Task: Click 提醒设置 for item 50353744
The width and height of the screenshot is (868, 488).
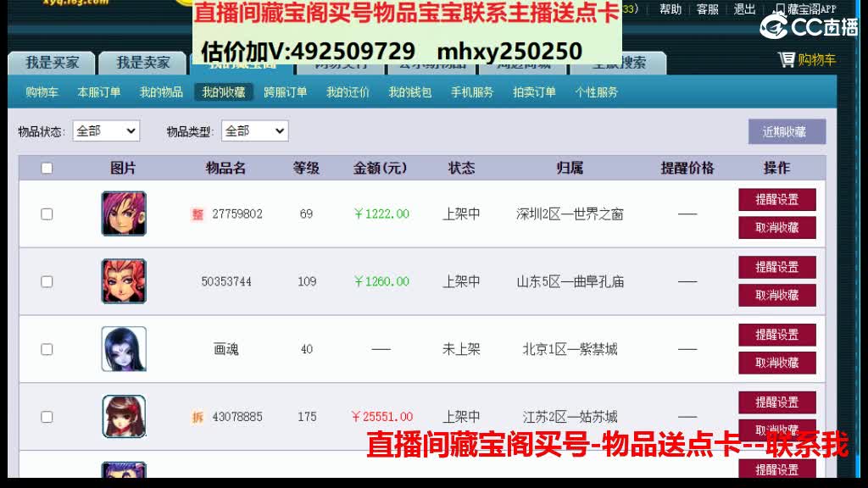Action: coord(777,267)
